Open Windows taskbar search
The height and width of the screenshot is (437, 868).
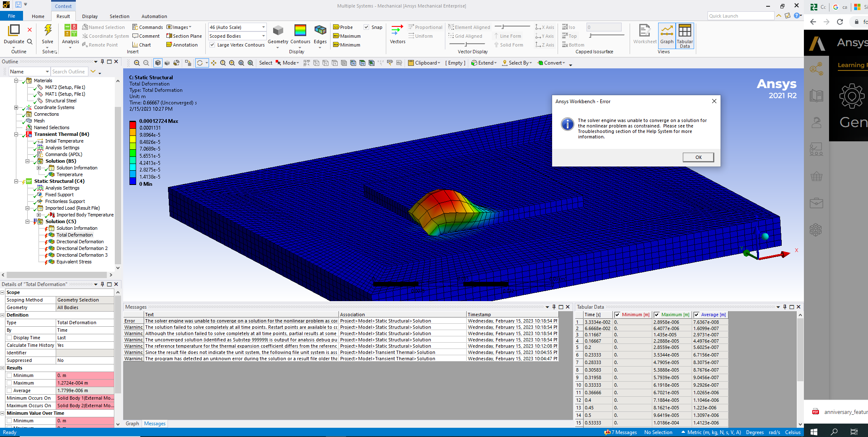click(x=834, y=432)
